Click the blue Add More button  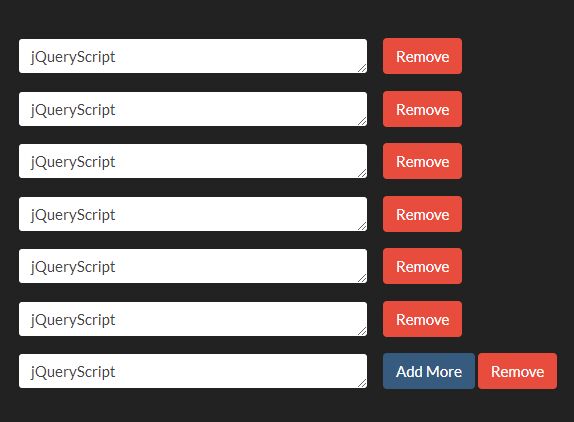tap(429, 371)
